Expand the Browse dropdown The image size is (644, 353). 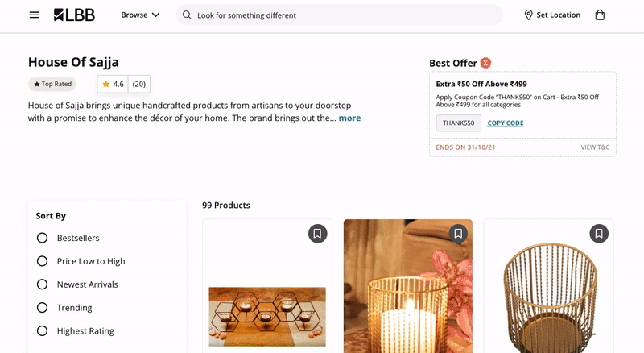140,15
